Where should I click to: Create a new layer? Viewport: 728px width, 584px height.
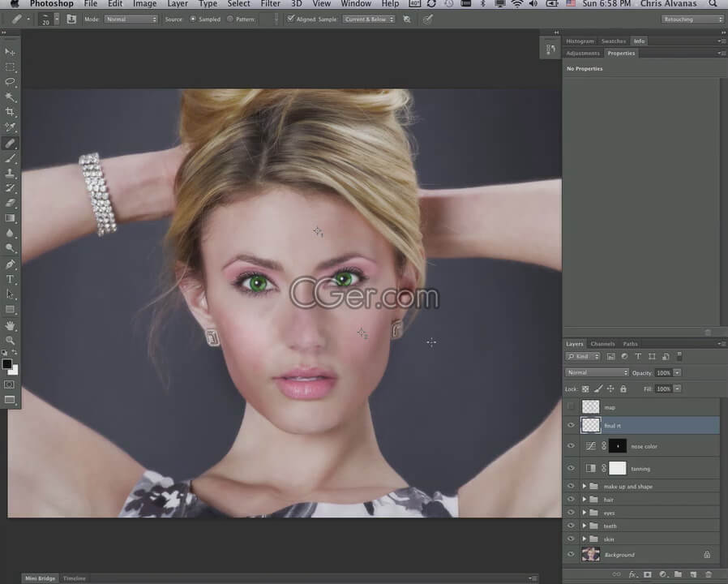(693, 575)
